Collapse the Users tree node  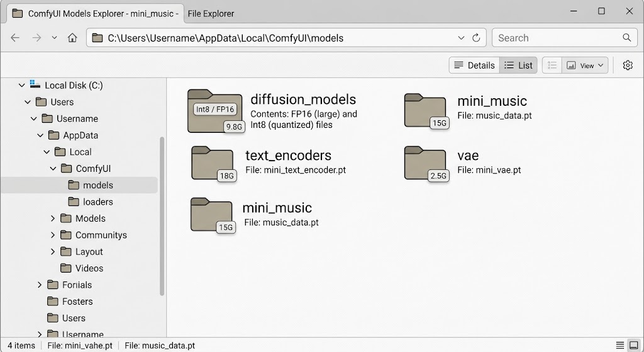(x=28, y=102)
